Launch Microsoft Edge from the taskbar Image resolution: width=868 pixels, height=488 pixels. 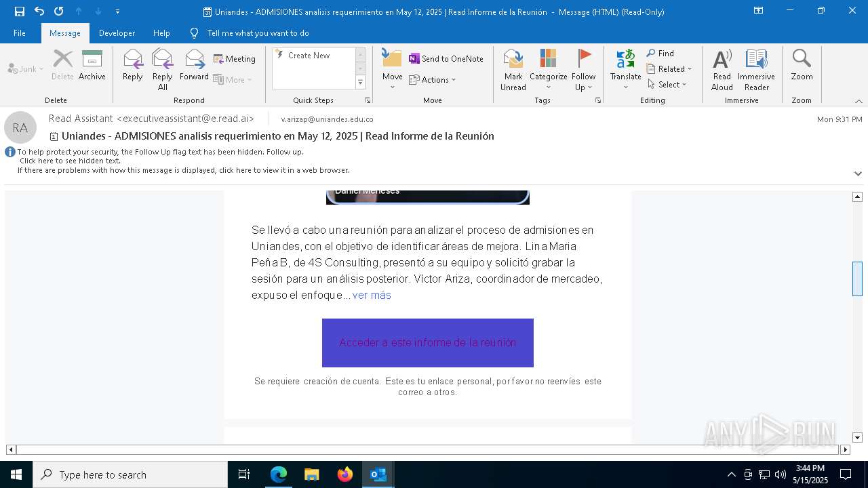tap(279, 474)
